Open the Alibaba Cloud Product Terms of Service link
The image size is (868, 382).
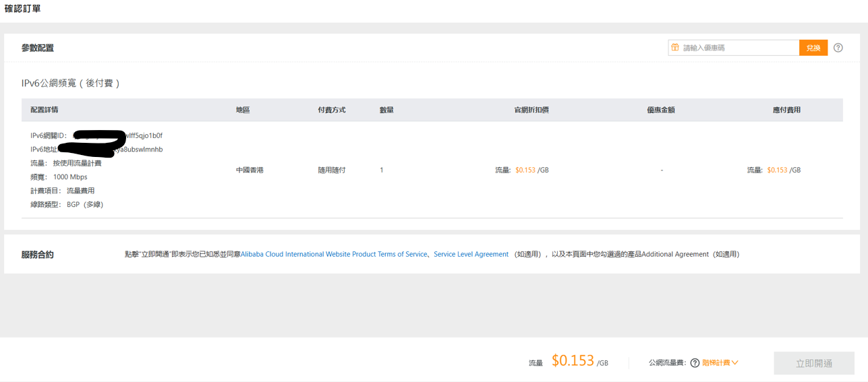click(x=334, y=255)
